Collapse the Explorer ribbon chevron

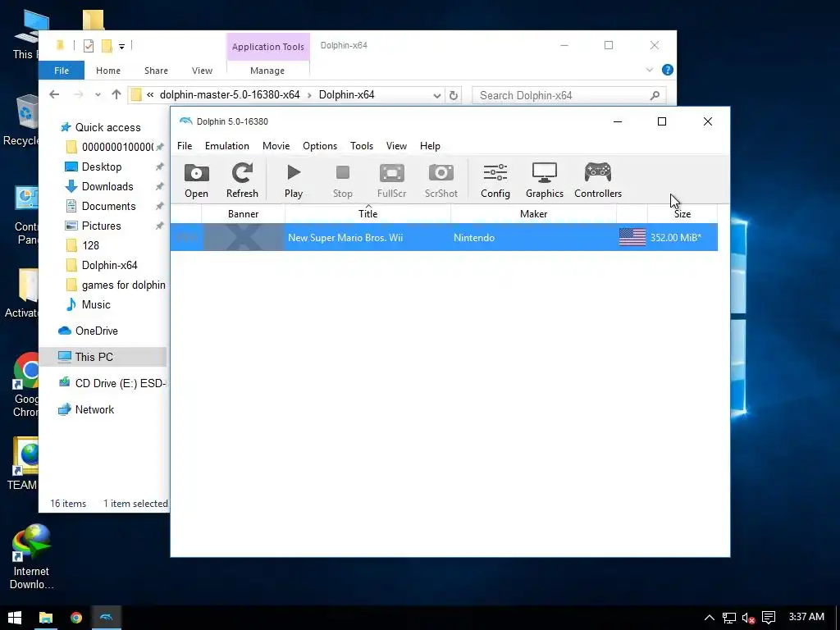650,70
